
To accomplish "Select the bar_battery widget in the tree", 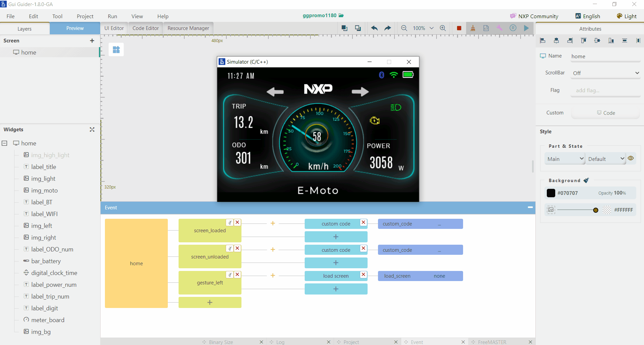I will 46,261.
